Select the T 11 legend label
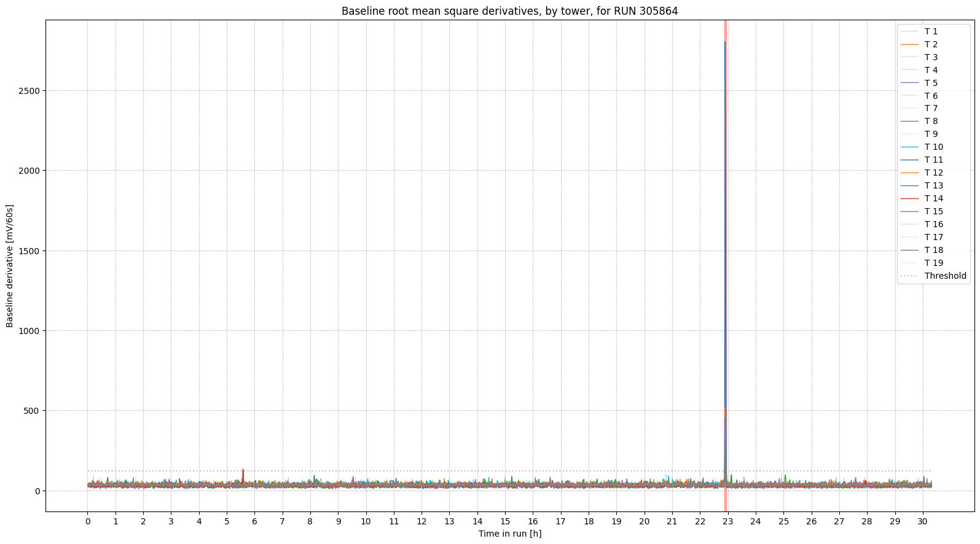This screenshot has height=544, width=980. tap(933, 160)
